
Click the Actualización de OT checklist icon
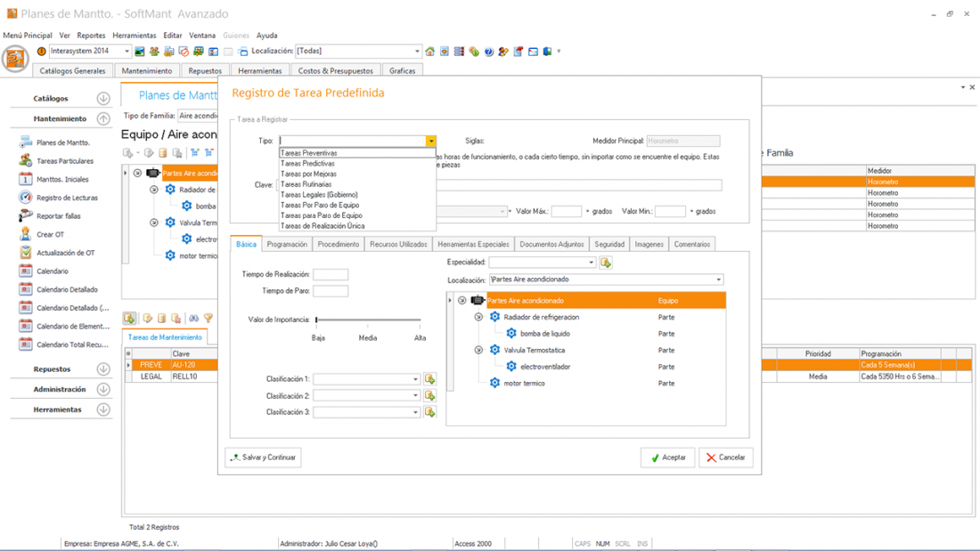[x=26, y=253]
